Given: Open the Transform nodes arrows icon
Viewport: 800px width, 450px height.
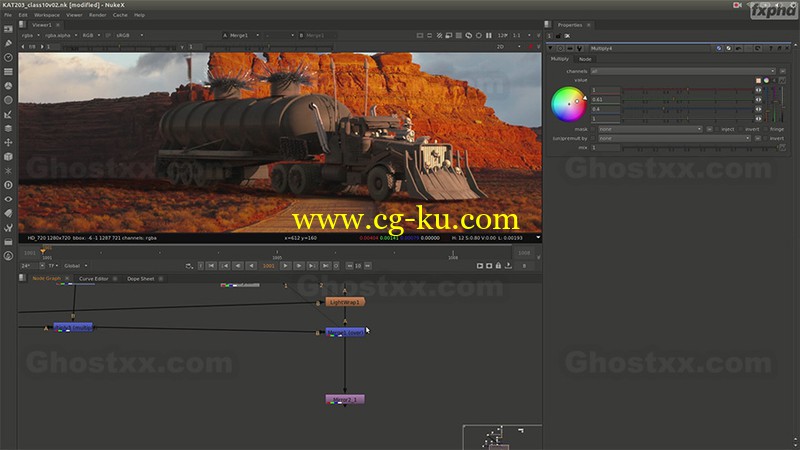Looking at the screenshot, I should pyautogui.click(x=8, y=142).
